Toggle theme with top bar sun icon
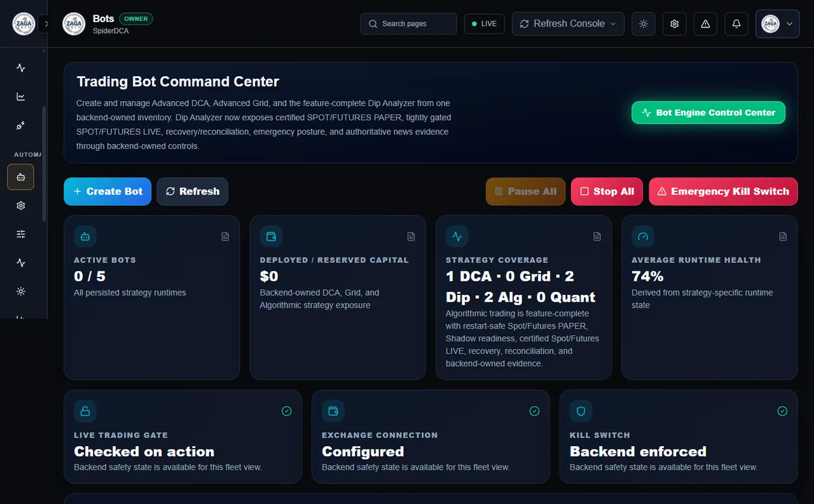 coord(644,24)
